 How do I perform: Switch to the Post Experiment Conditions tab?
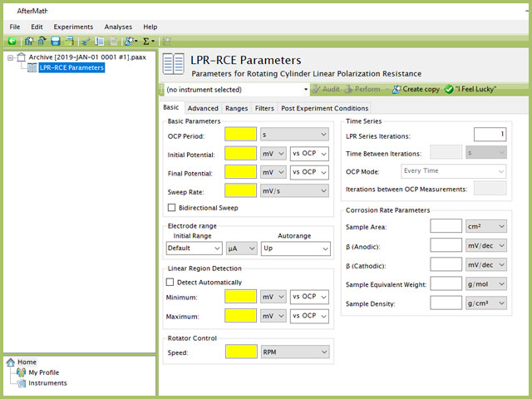click(x=325, y=108)
